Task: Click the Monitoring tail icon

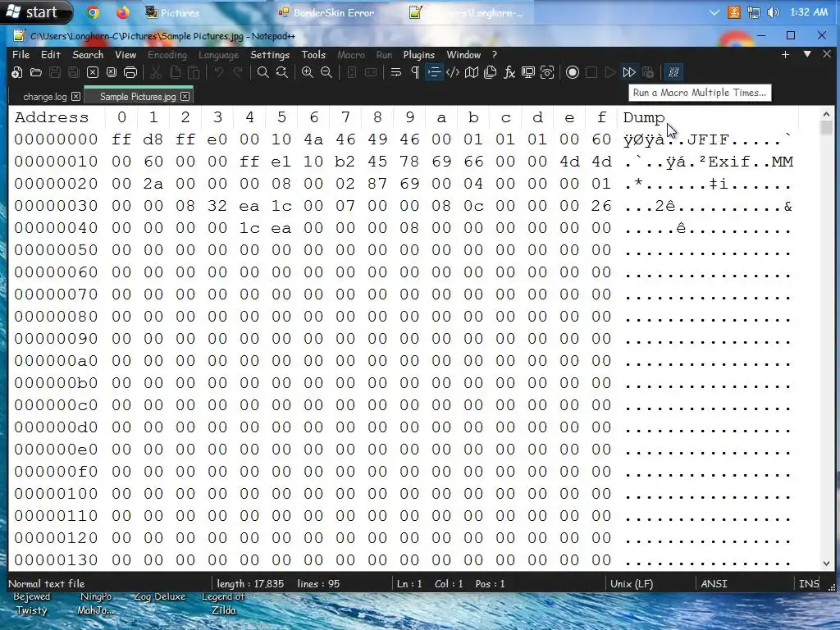Action: [528, 72]
